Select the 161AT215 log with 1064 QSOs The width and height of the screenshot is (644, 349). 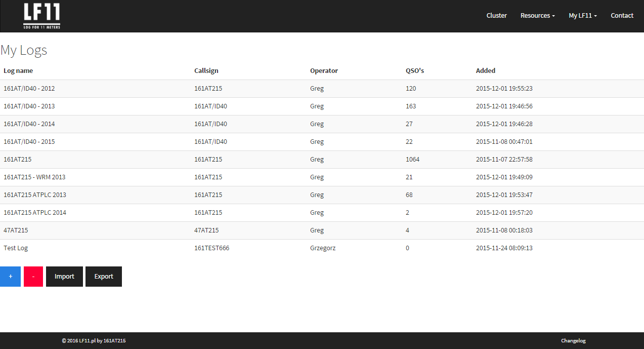click(x=18, y=160)
